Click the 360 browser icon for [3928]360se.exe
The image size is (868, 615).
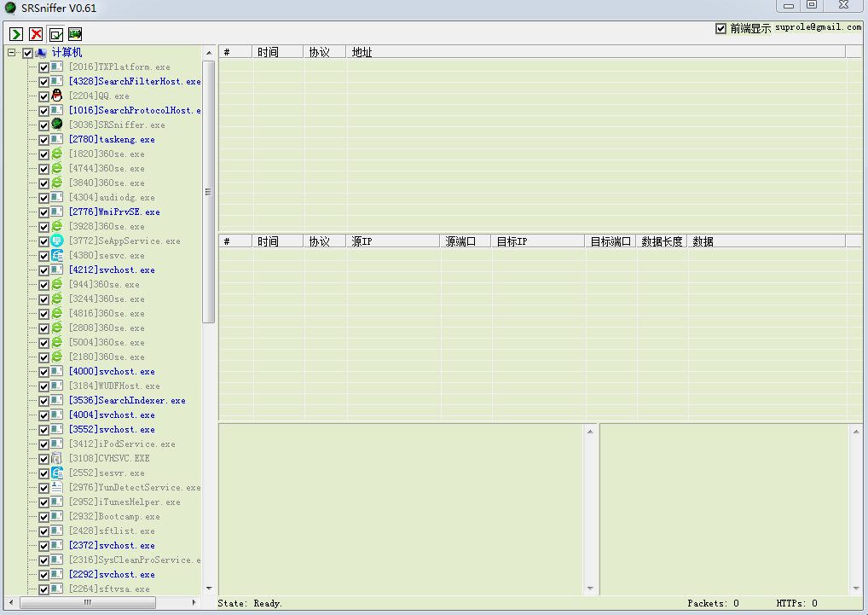[57, 226]
